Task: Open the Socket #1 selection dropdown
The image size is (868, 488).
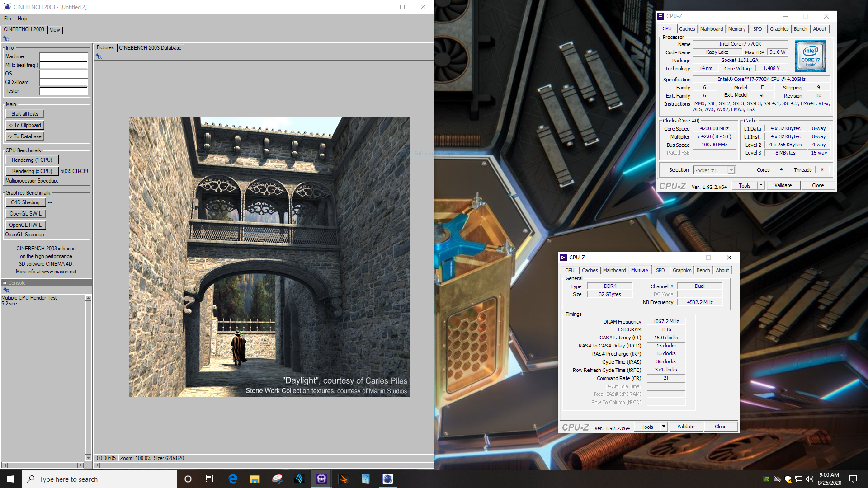Action: [x=714, y=170]
